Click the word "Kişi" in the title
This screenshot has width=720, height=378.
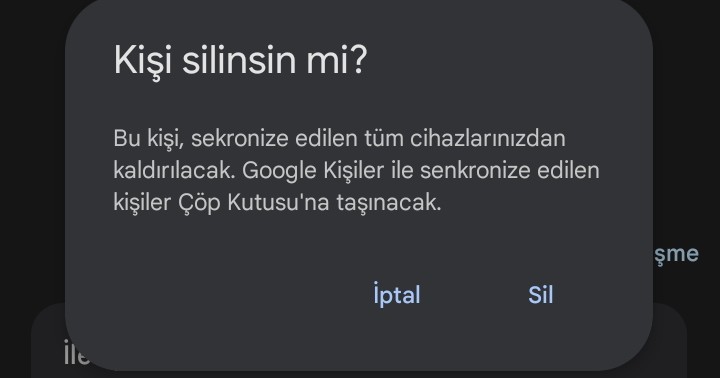142,60
